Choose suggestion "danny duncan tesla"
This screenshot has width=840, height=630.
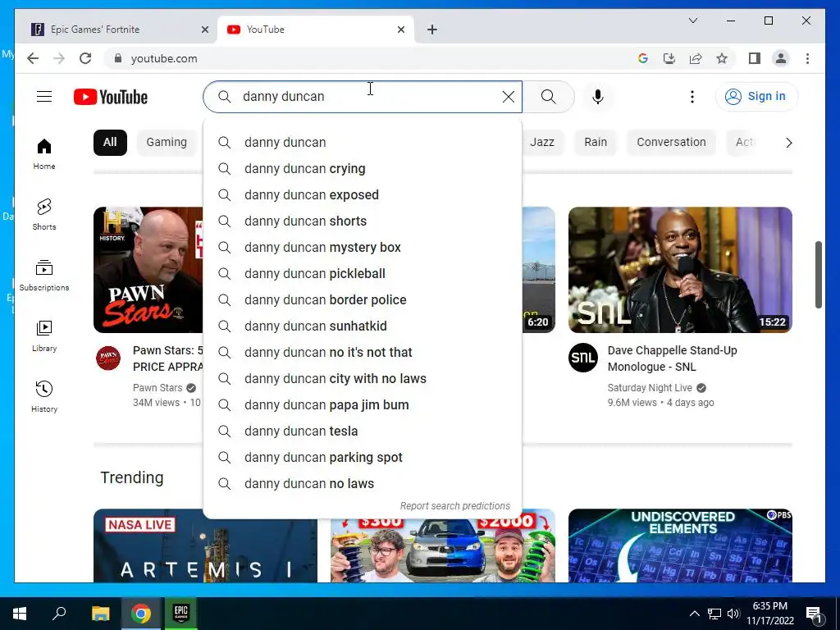[x=363, y=431]
